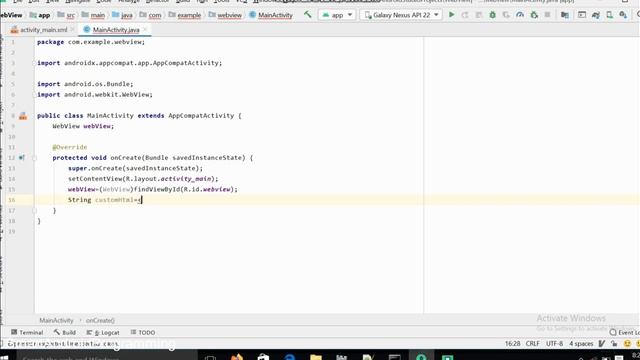The image size is (640, 360).
Task: Click the WebView webView declaration line
Action: (x=83, y=126)
